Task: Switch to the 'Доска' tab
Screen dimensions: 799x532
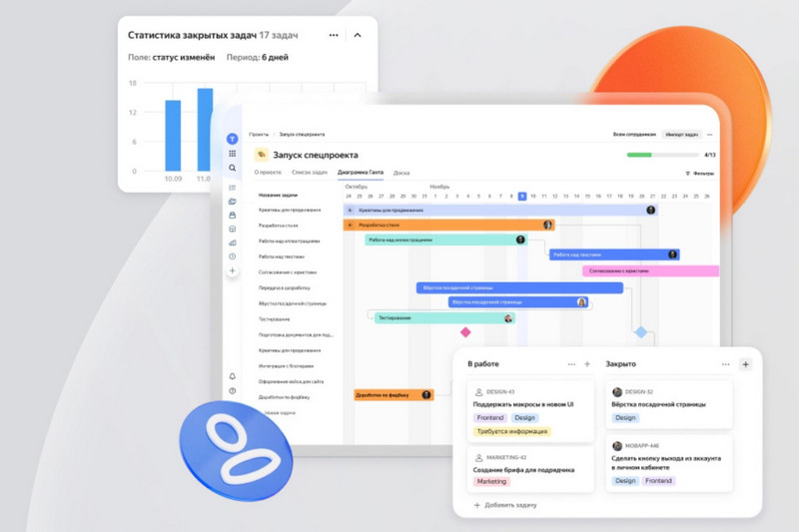Action: pos(401,173)
